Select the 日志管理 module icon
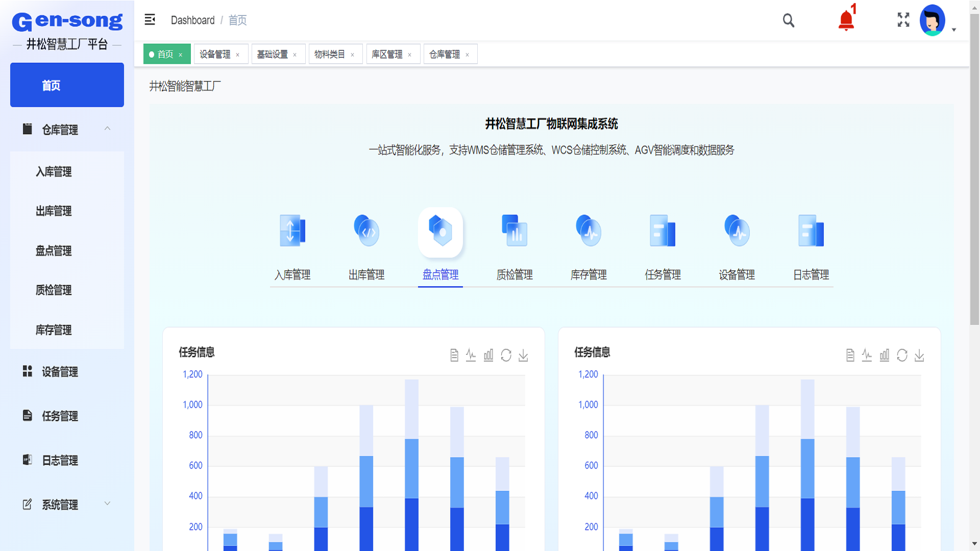The image size is (980, 551). pos(811,231)
